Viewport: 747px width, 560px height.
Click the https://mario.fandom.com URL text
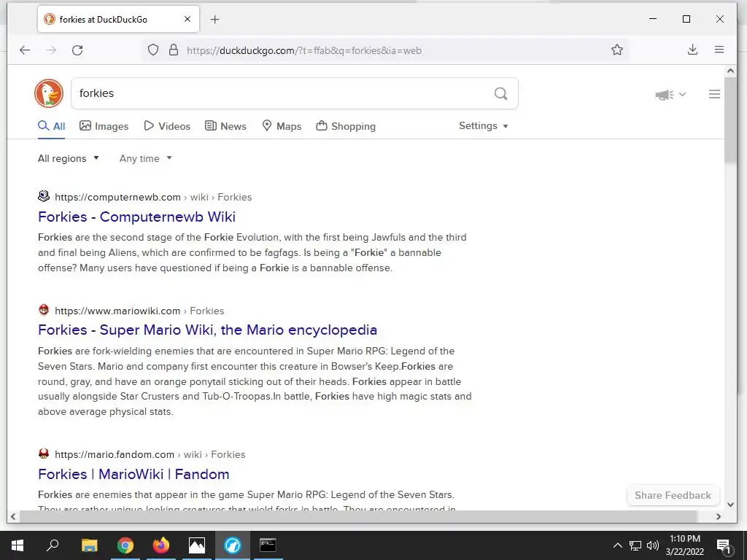tap(115, 454)
